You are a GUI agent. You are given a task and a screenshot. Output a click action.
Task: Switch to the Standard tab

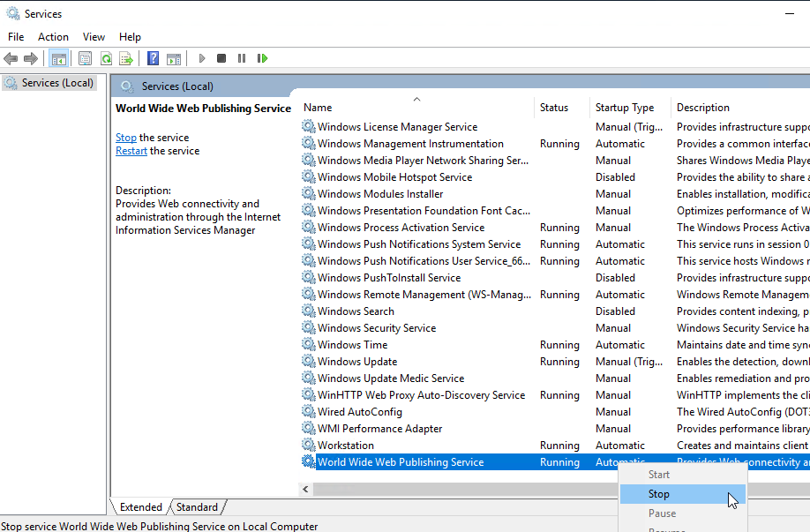(x=196, y=506)
